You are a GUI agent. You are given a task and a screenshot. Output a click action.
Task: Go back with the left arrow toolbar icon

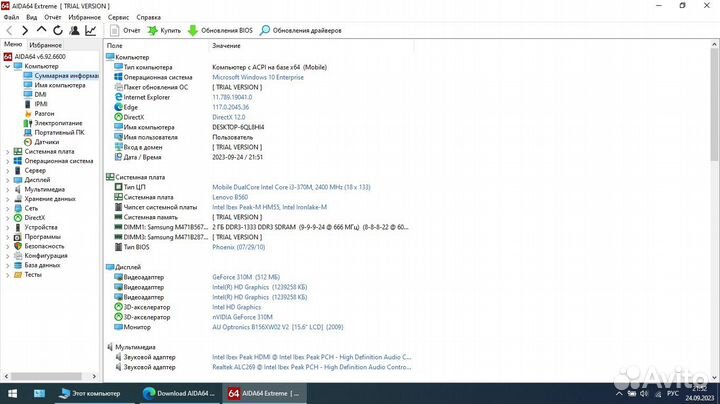click(x=9, y=31)
